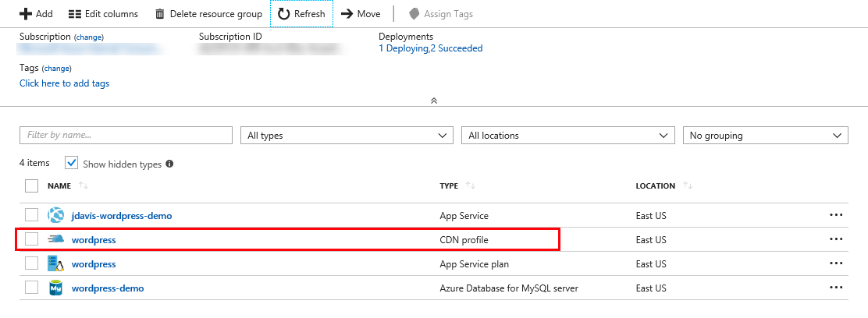Open the No grouping dropdown
868x318 pixels.
tap(766, 135)
